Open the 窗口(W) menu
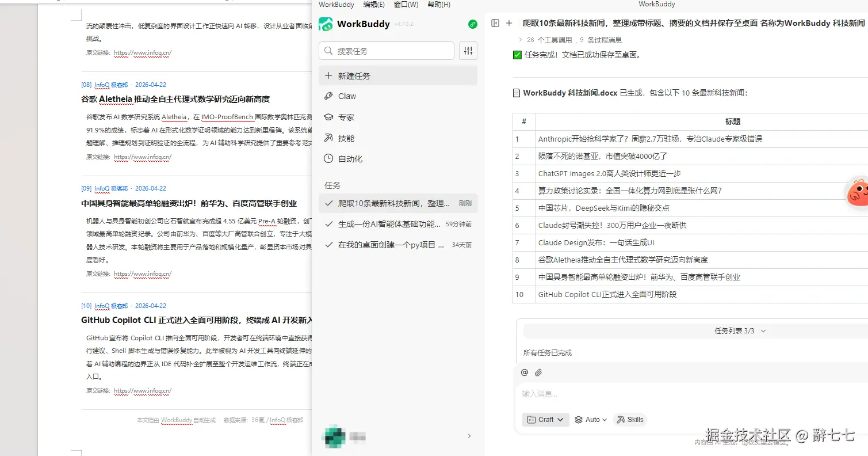 pos(406,5)
